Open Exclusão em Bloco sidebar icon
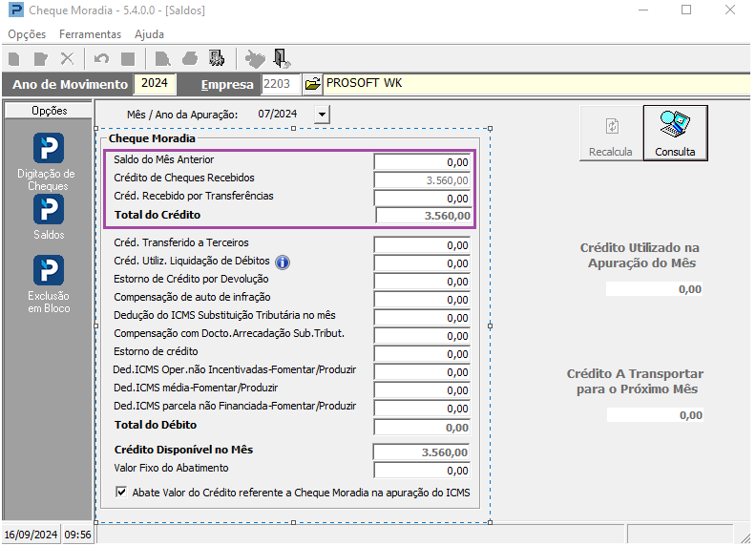Viewport: 756px width, 546px height. [49, 270]
